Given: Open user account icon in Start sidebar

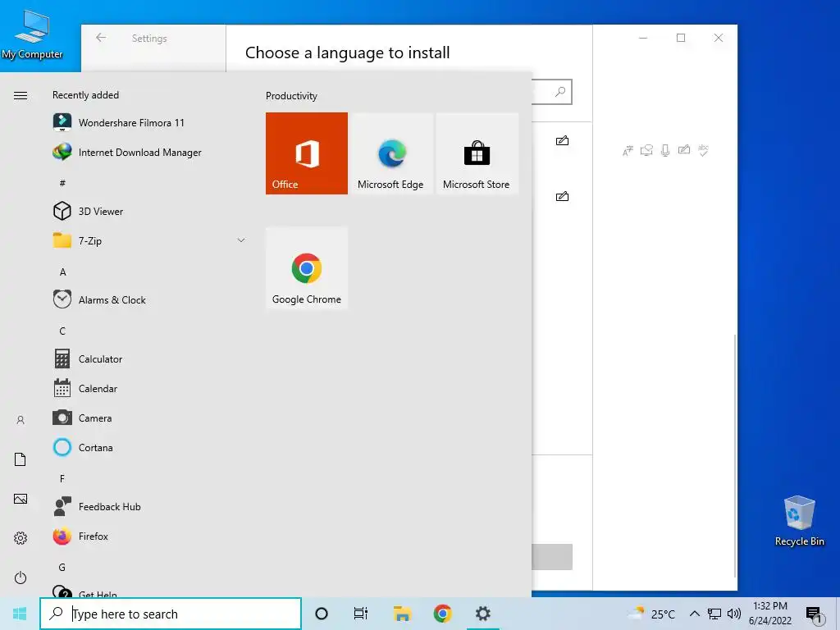Looking at the screenshot, I should point(21,420).
